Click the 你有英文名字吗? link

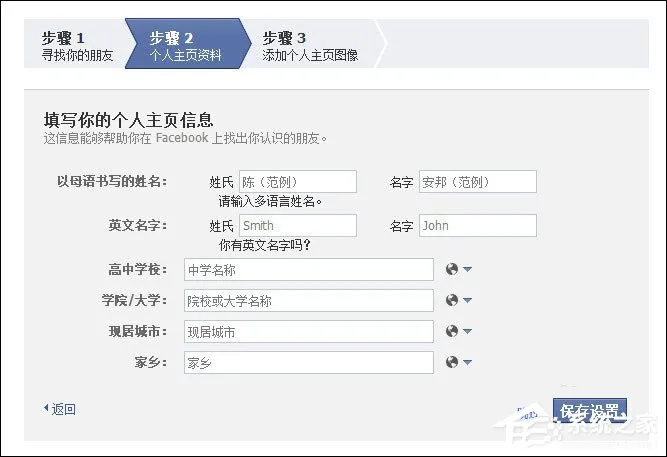[265, 245]
